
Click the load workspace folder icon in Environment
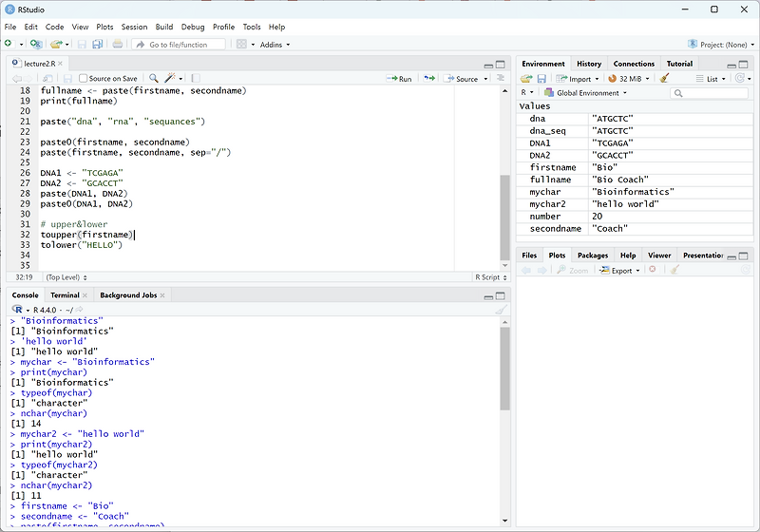click(527, 79)
